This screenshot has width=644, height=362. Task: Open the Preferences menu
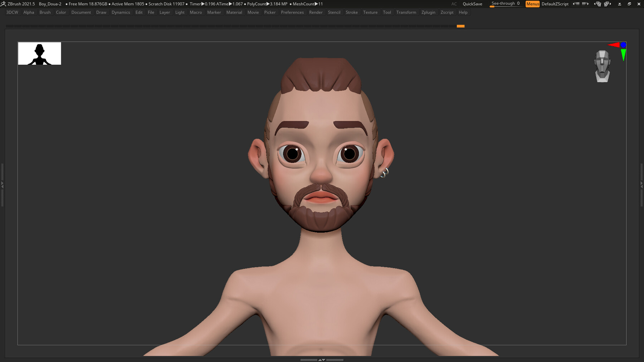[292, 12]
